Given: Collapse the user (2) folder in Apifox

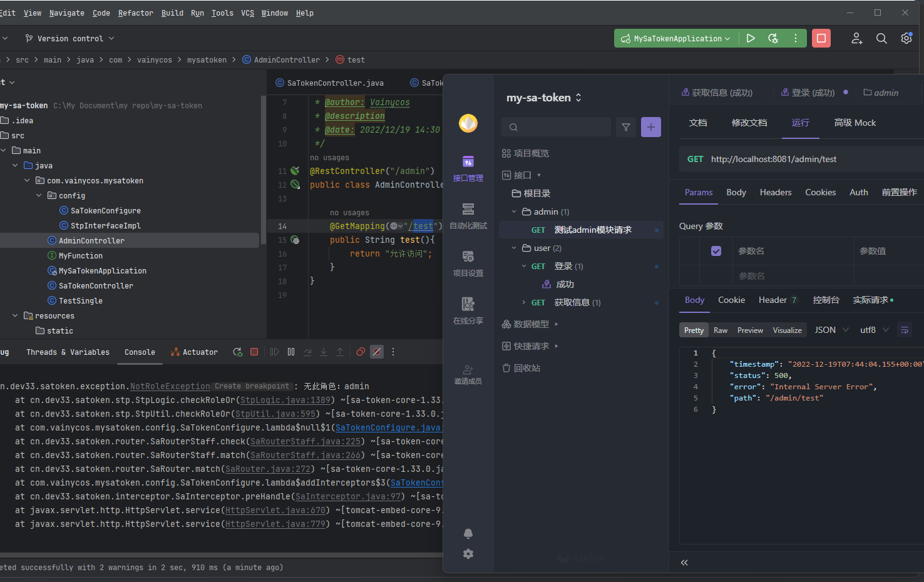Looking at the screenshot, I should point(514,248).
